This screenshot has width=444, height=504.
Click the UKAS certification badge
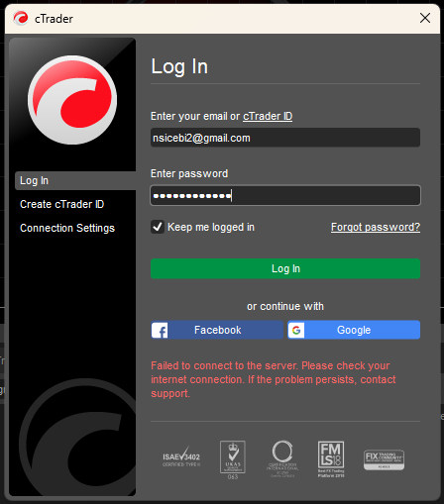coord(233,459)
